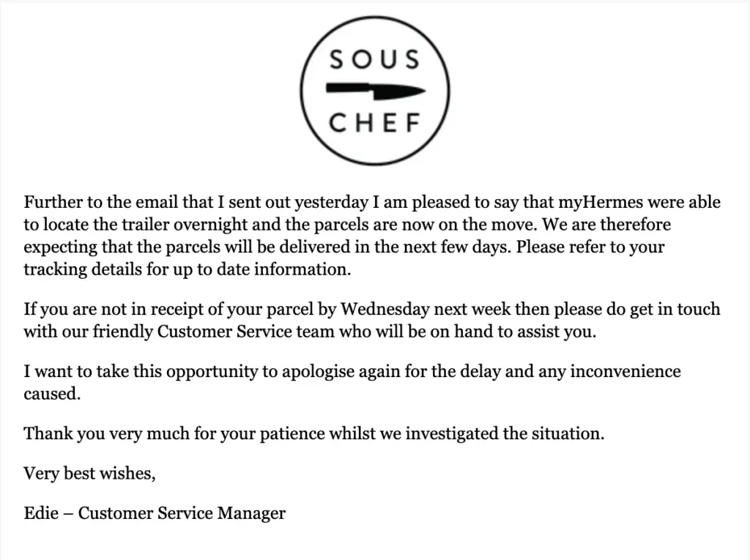Click 'Customer Service Manager' in the signature

182,513
